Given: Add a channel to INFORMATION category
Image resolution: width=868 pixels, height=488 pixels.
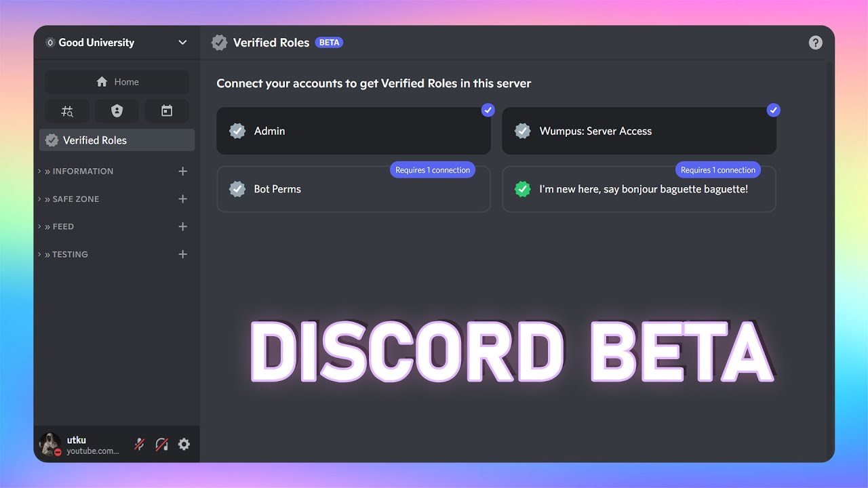Looking at the screenshot, I should pyautogui.click(x=182, y=171).
